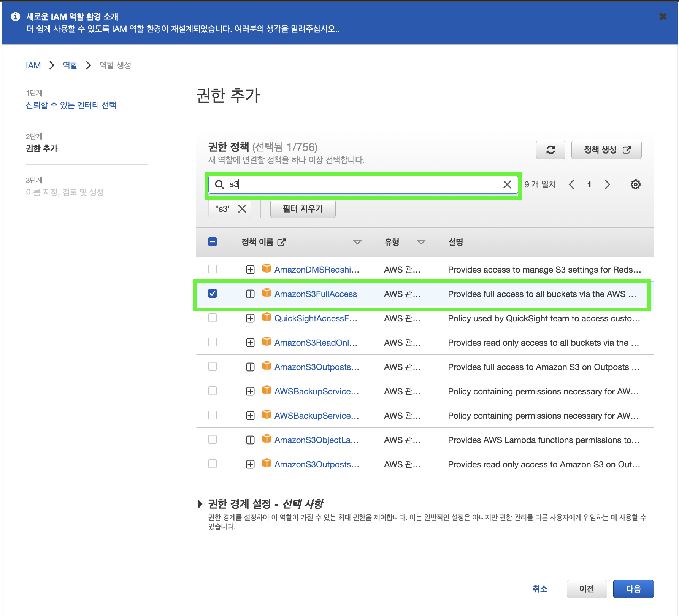The image size is (679, 616).
Task: Click AmazonS3FullAccess orange policy icon
Action: pyautogui.click(x=267, y=293)
